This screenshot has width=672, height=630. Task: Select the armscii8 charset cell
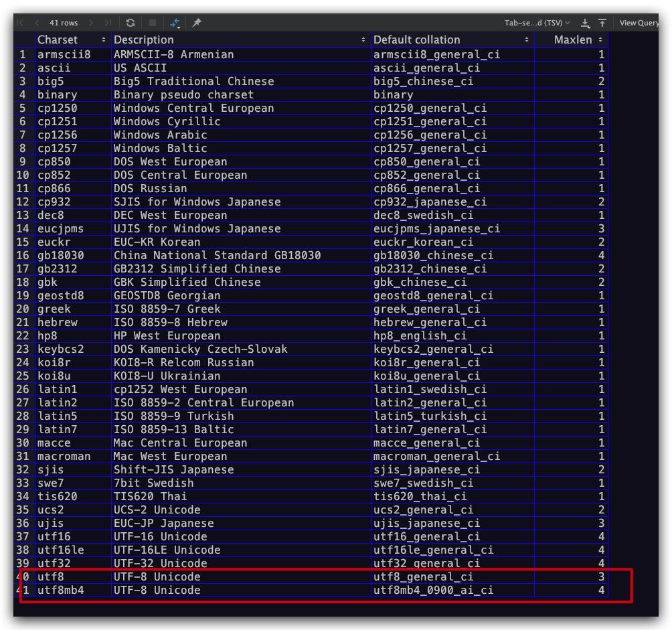coord(73,54)
